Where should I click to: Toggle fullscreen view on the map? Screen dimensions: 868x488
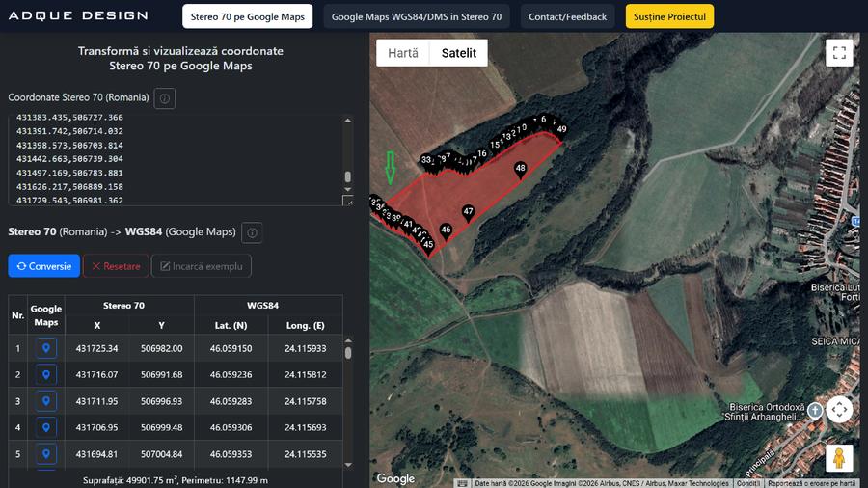(x=839, y=53)
